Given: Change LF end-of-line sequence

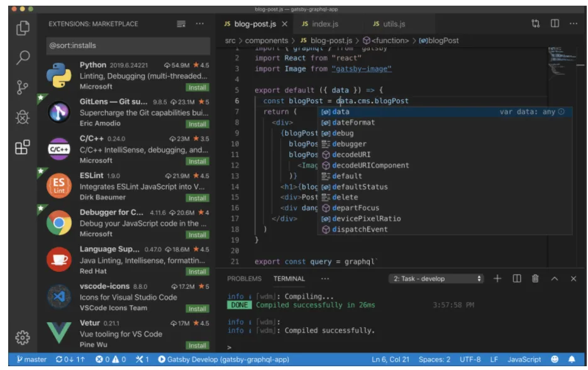Looking at the screenshot, I should (494, 359).
